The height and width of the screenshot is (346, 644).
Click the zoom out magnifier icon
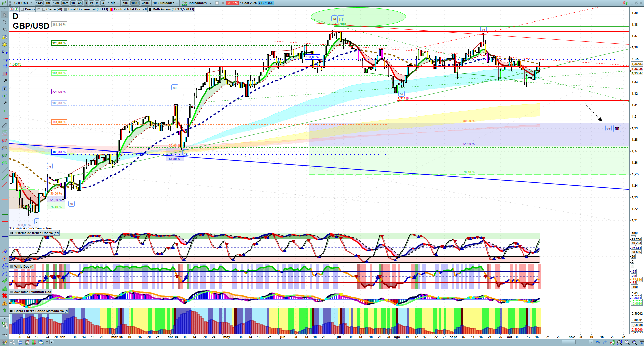627,342
